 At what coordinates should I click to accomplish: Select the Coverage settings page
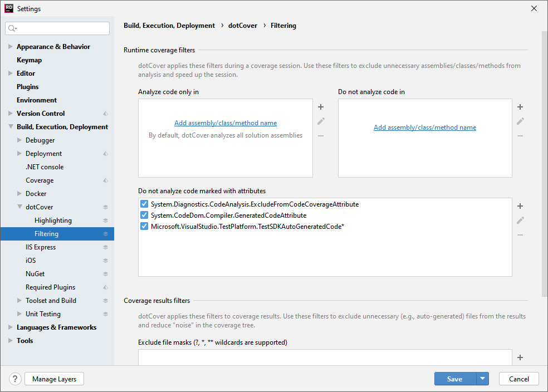click(40, 180)
